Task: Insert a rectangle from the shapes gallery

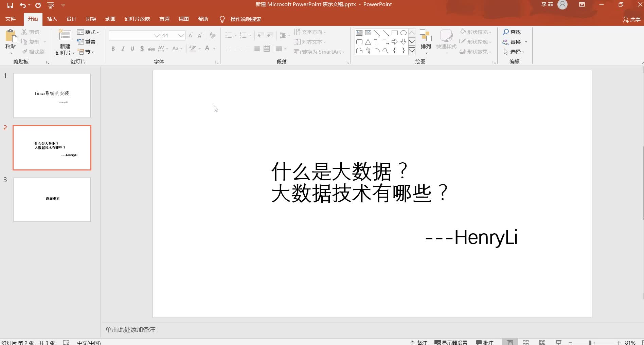Action: coord(395,33)
